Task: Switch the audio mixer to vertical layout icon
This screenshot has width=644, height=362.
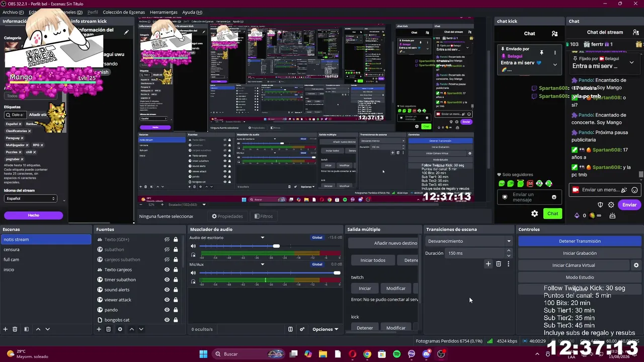Action: tap(290, 329)
